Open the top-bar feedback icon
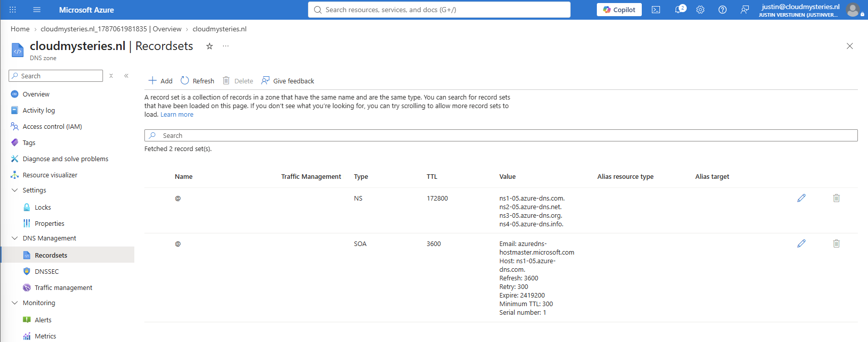Image resolution: width=868 pixels, height=342 pixels. click(745, 10)
